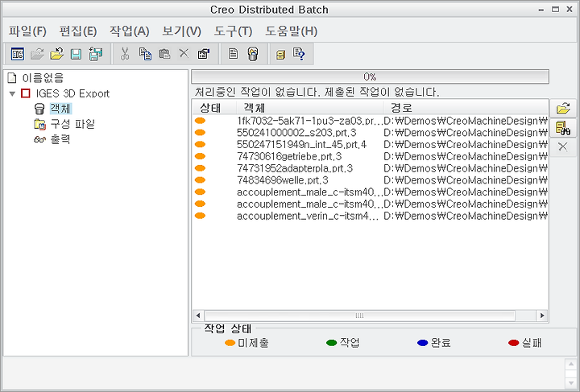
Task: Paste with the clipboard icon
Action: coord(164,54)
